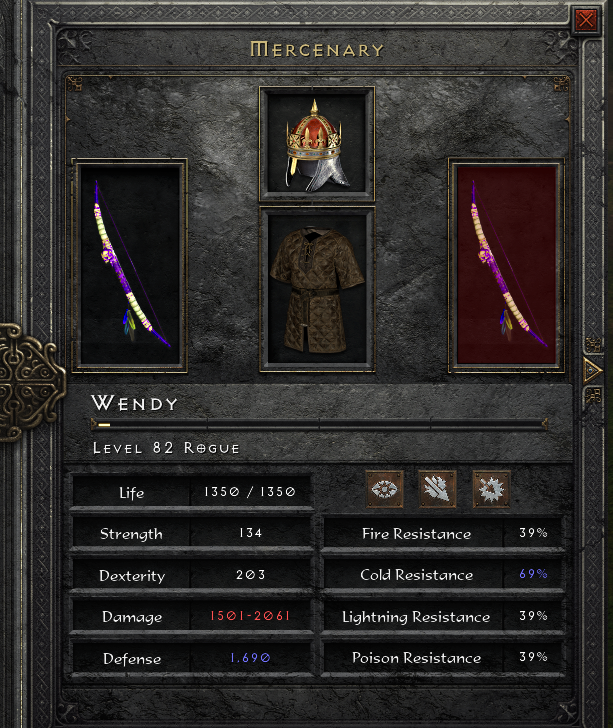Click the mercenary experience progress bar

point(319,424)
